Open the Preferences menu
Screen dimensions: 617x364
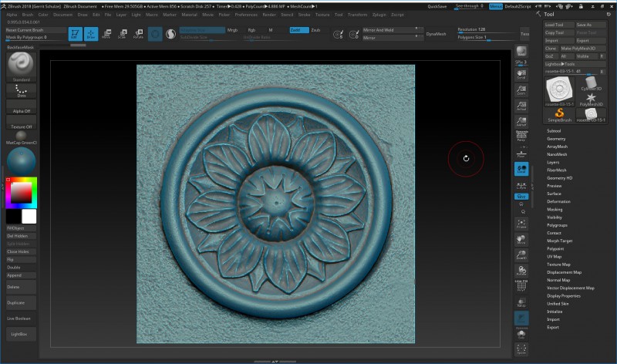(246, 15)
